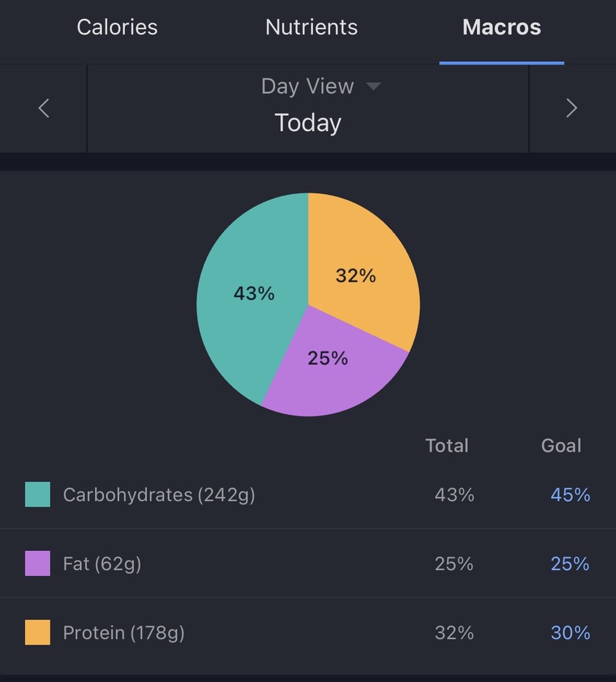Screen dimensions: 616x682
Task: Tap the Fat 25% goal value
Action: pyautogui.click(x=570, y=563)
